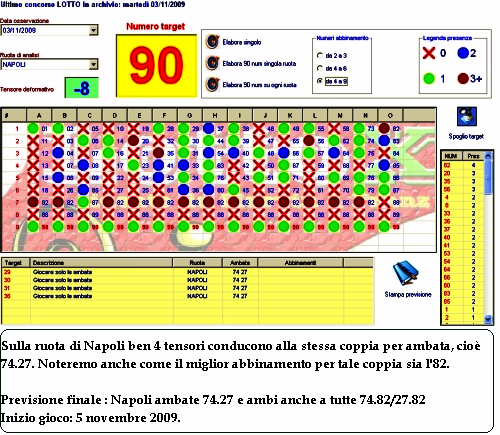Click the Tensore deformativo -8 field
This screenshot has width=500, height=435.
click(82, 88)
